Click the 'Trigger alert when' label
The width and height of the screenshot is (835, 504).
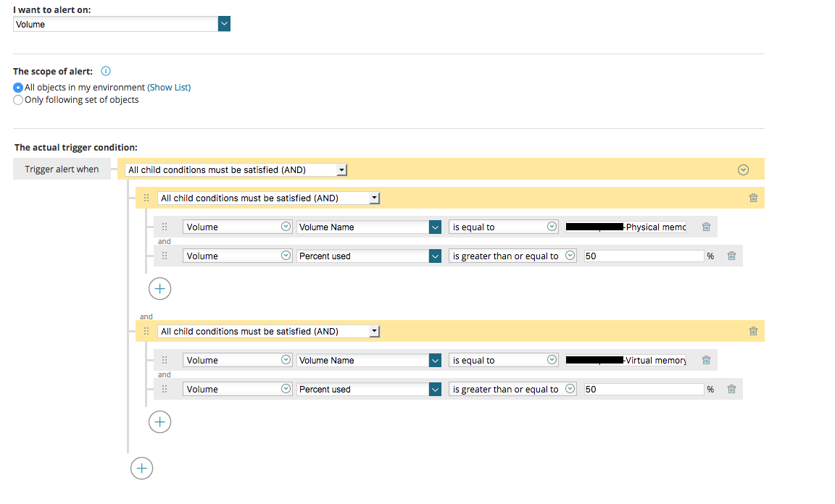62,169
